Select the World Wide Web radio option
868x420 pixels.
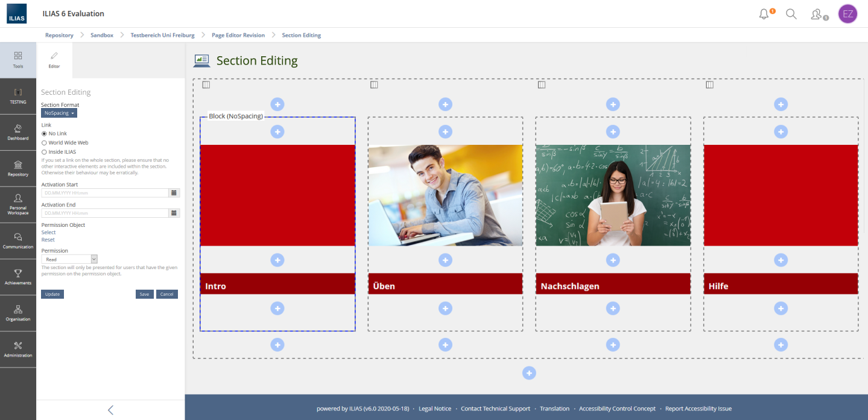tap(44, 143)
